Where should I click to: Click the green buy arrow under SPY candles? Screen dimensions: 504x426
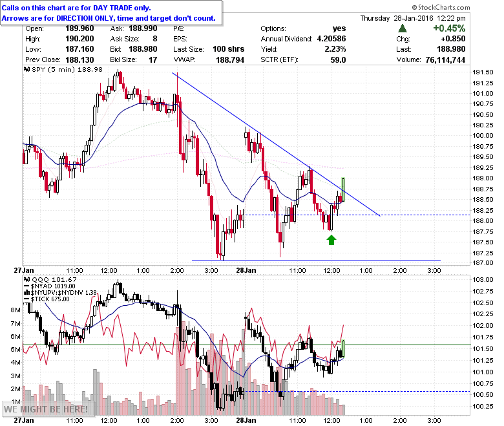(331, 240)
